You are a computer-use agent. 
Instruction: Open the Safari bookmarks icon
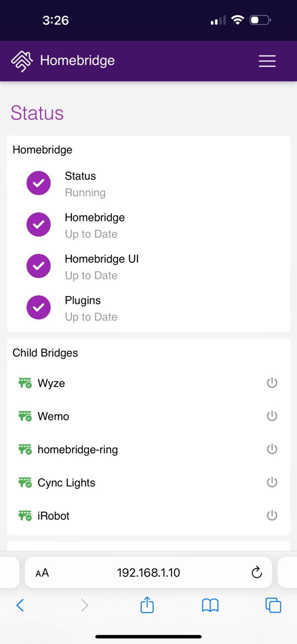(210, 605)
